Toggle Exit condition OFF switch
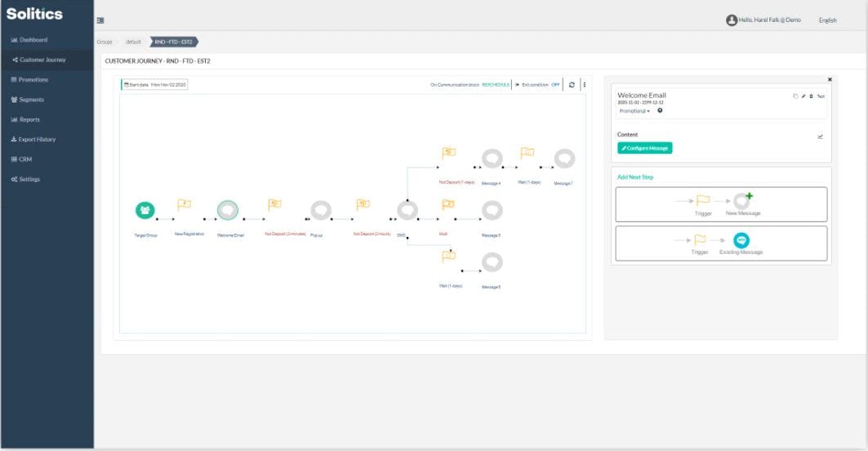Screen dimensions: 868x451 point(555,85)
